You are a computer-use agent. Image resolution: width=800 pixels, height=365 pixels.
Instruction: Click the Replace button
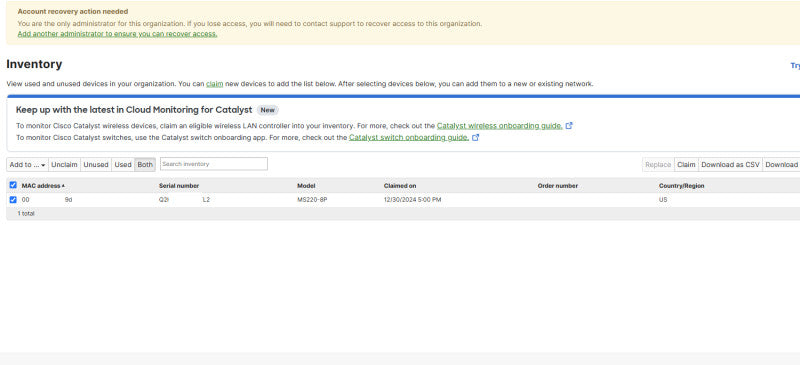658,164
